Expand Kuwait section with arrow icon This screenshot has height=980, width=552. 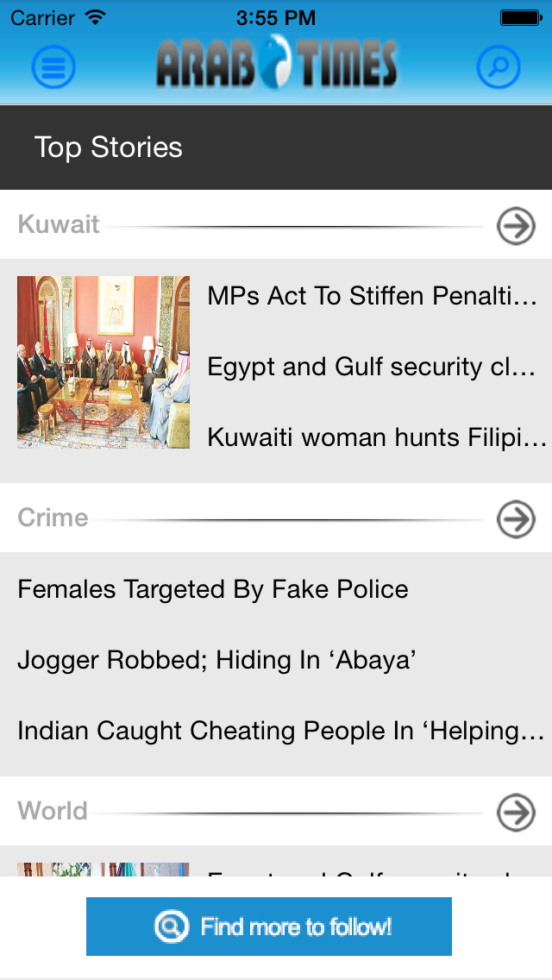[x=516, y=226]
